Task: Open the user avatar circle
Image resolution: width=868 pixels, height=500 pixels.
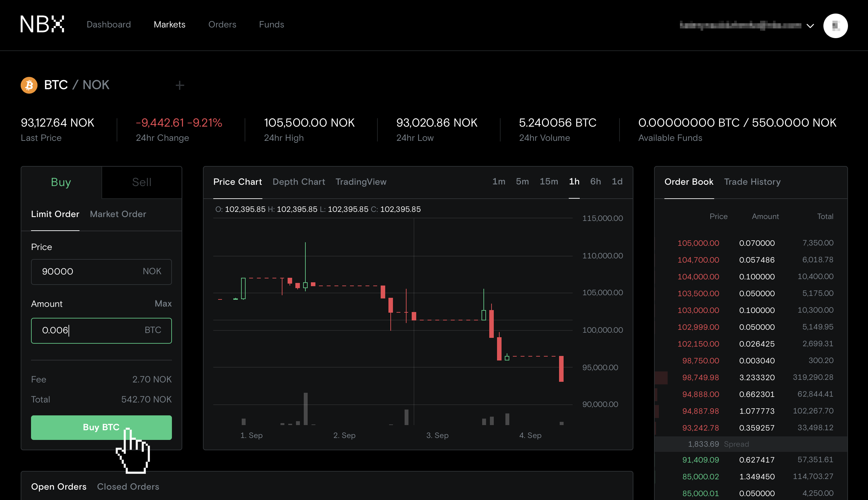Action: (x=835, y=26)
